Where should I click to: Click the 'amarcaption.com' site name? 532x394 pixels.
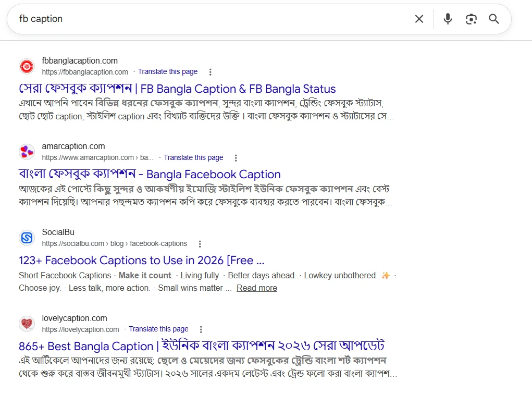tap(73, 146)
